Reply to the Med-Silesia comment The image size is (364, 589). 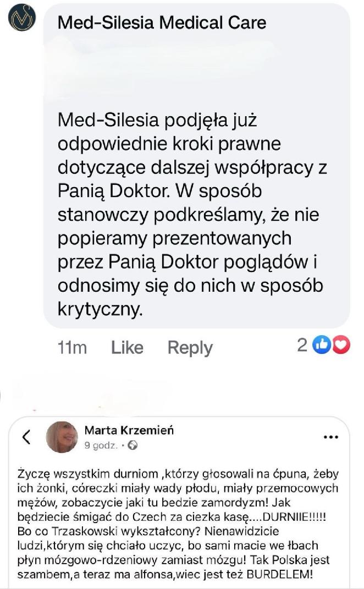point(190,348)
